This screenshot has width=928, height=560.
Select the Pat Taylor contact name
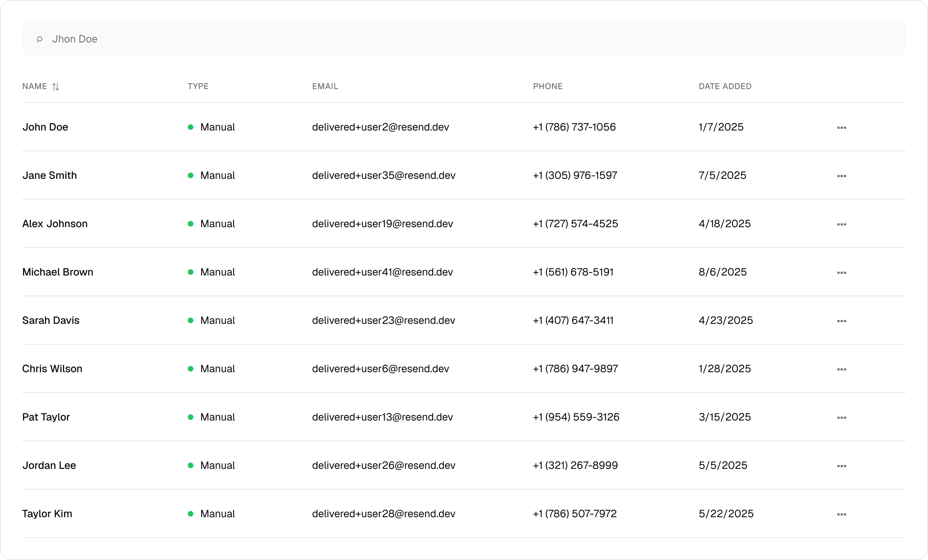coord(46,417)
